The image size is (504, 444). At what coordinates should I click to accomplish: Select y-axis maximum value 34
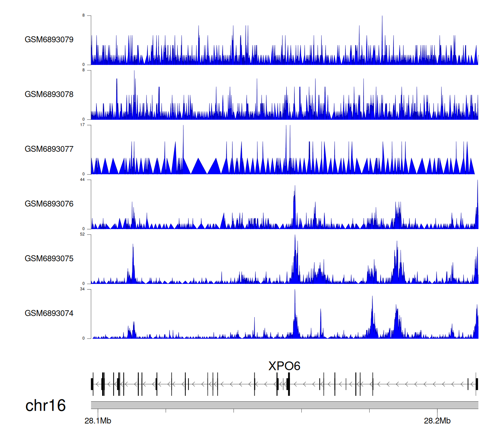pos(82,289)
